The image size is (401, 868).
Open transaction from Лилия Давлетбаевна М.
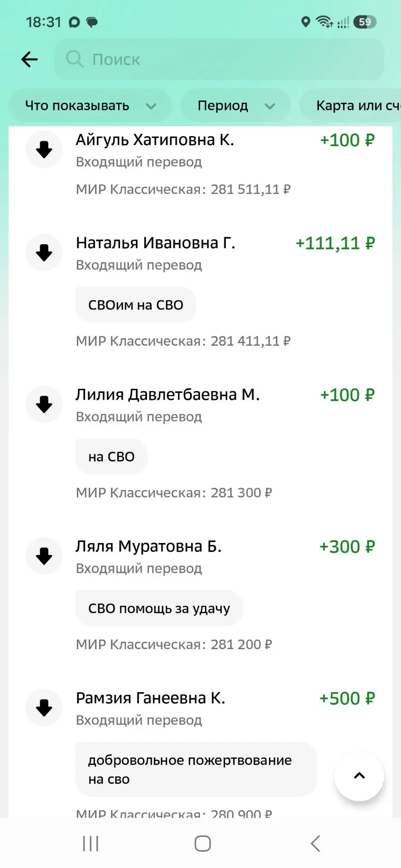point(200,443)
